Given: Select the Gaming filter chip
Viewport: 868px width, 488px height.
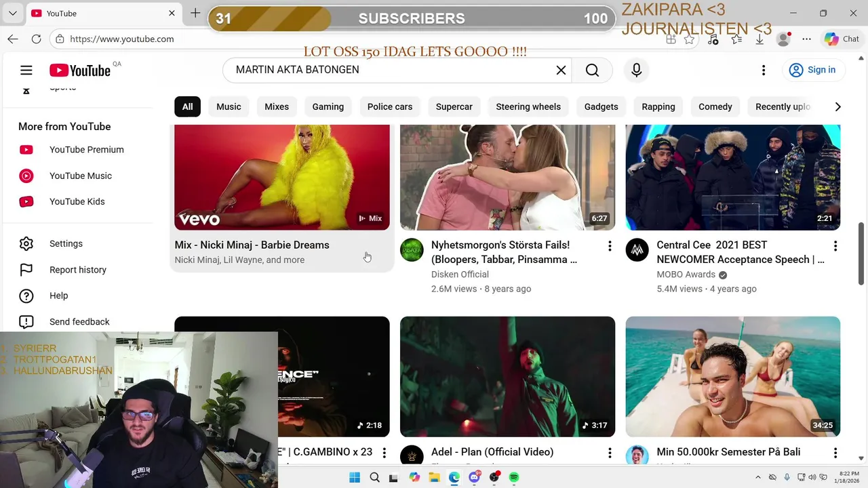Looking at the screenshot, I should pos(328,106).
